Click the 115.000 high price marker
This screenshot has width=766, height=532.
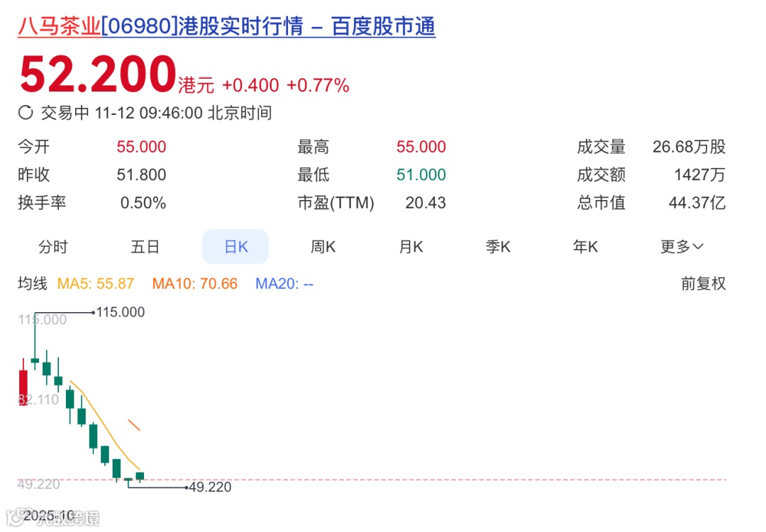point(120,311)
